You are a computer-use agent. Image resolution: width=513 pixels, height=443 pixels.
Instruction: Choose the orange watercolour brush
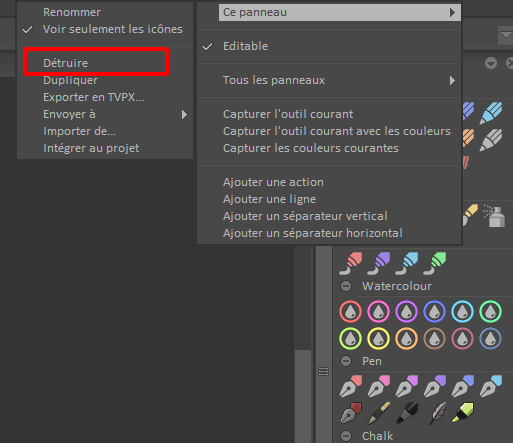[407, 338]
